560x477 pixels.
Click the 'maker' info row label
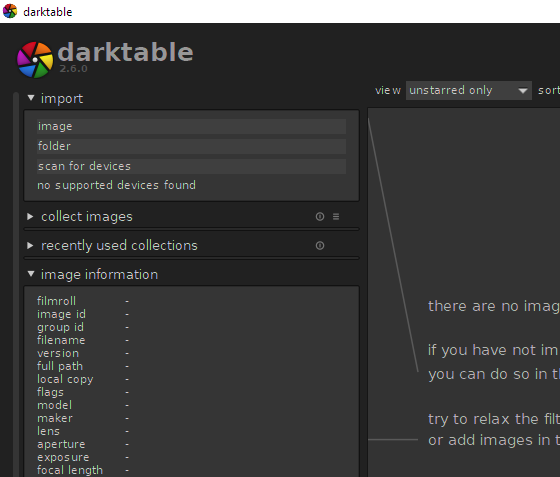(55, 418)
